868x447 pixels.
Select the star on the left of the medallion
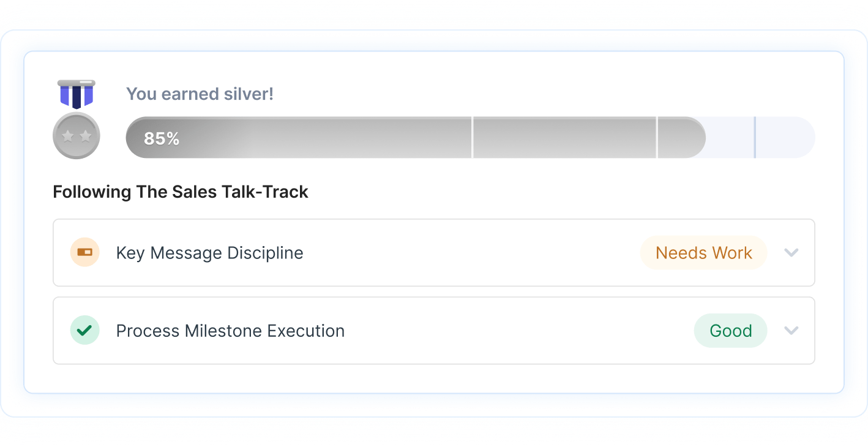tap(67, 136)
